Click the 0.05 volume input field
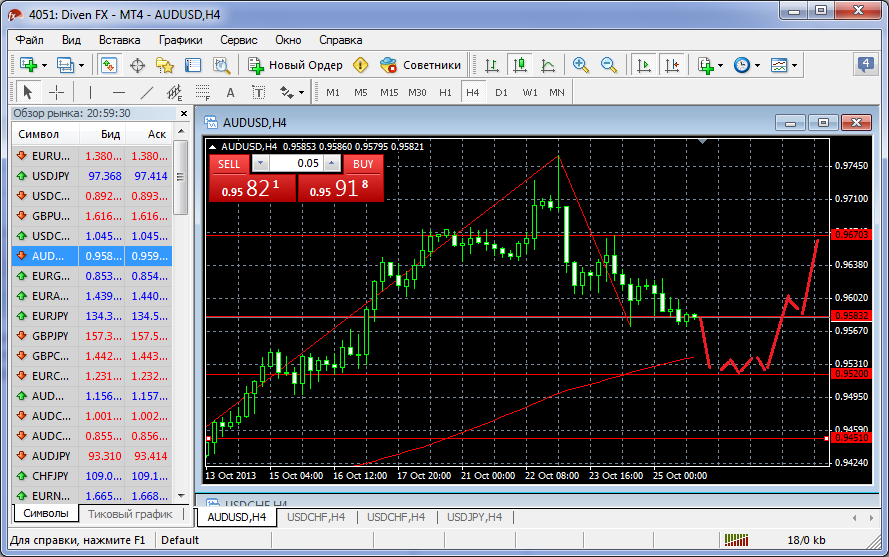 (297, 163)
